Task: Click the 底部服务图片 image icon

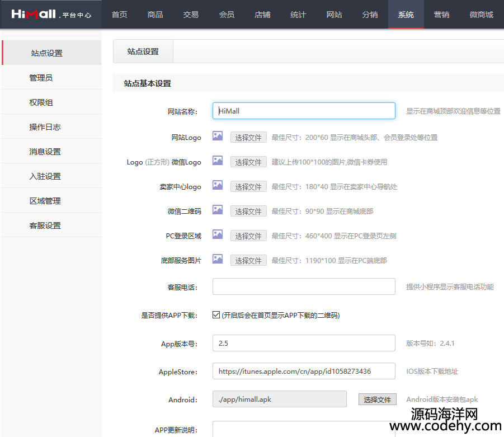Action: coord(218,259)
